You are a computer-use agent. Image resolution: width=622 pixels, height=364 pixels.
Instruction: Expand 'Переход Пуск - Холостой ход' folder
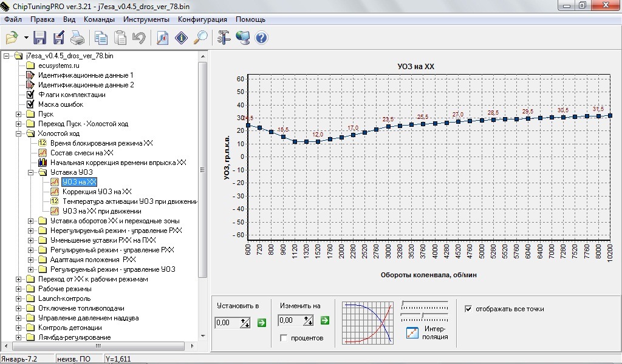coord(18,124)
